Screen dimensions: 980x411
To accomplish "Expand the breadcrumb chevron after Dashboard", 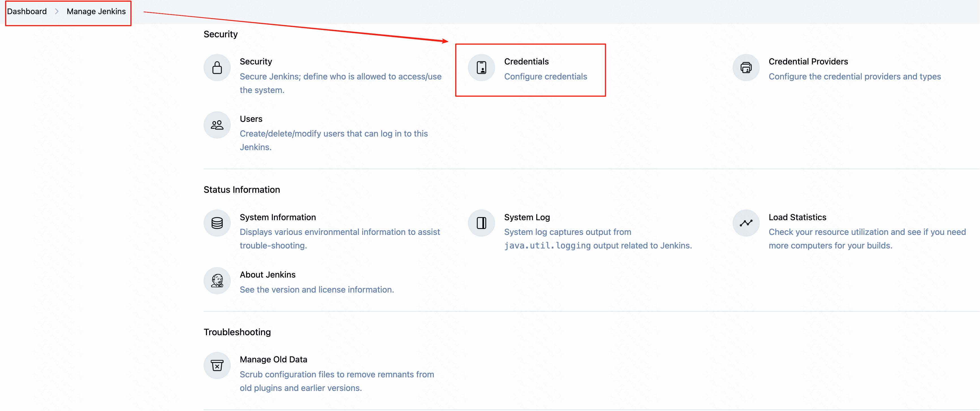I will click(57, 11).
